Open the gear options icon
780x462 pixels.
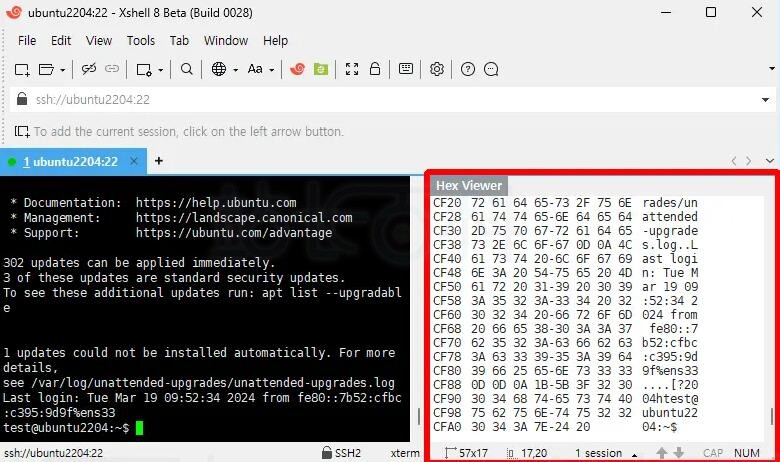[437, 69]
